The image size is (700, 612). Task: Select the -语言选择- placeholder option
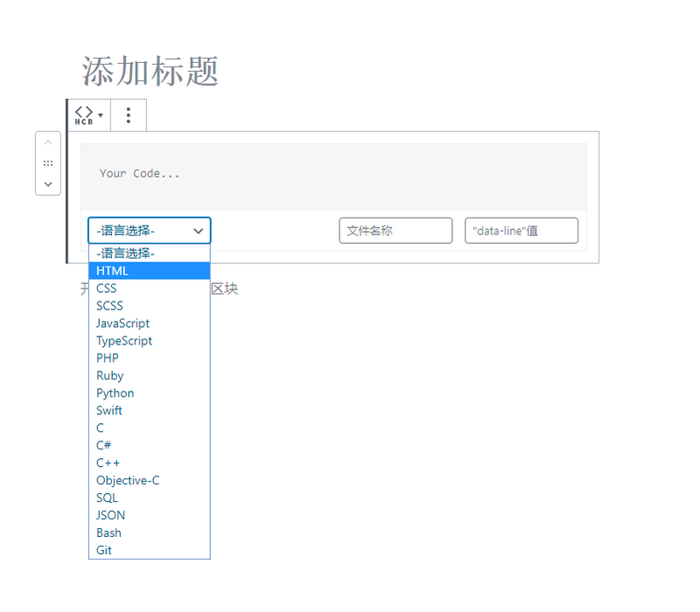click(x=150, y=254)
